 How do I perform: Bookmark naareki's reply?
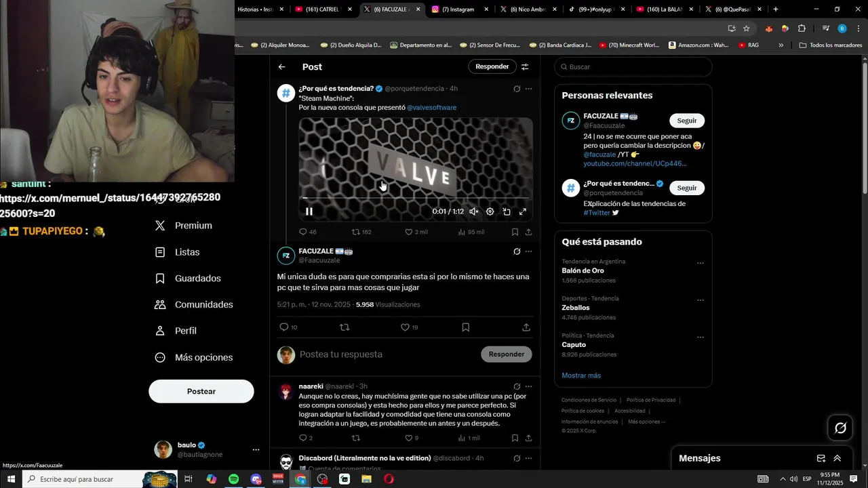tap(515, 438)
